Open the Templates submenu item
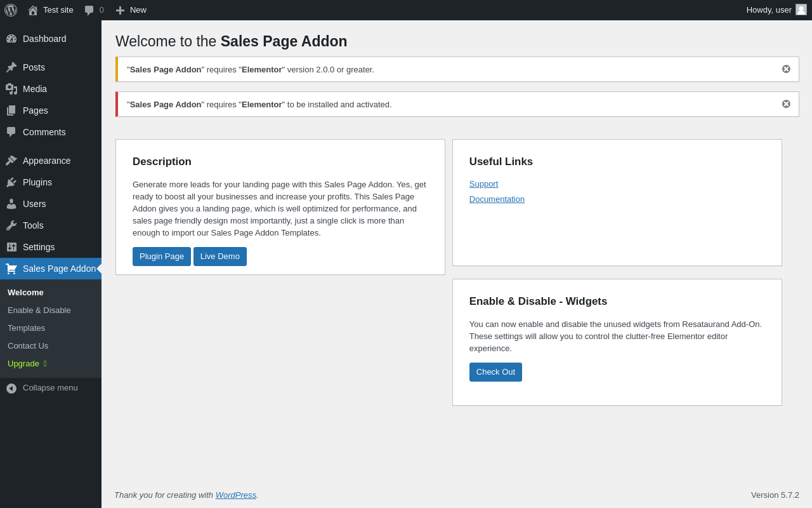 point(27,328)
